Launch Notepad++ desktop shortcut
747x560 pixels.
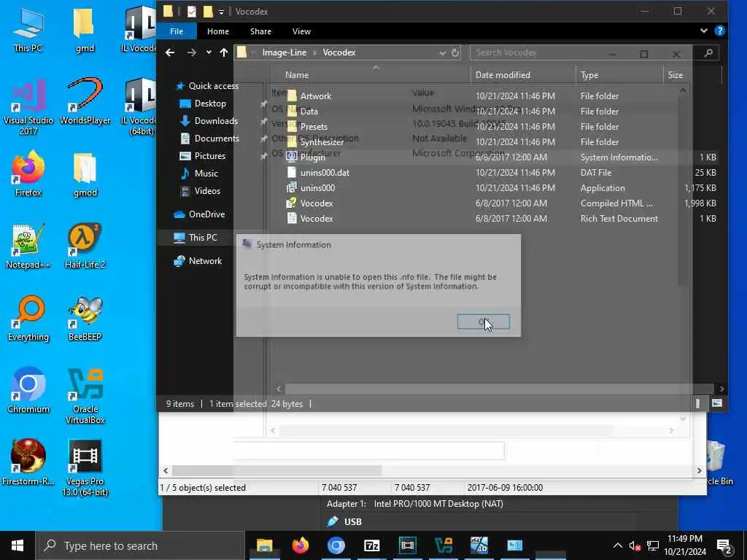tap(28, 246)
